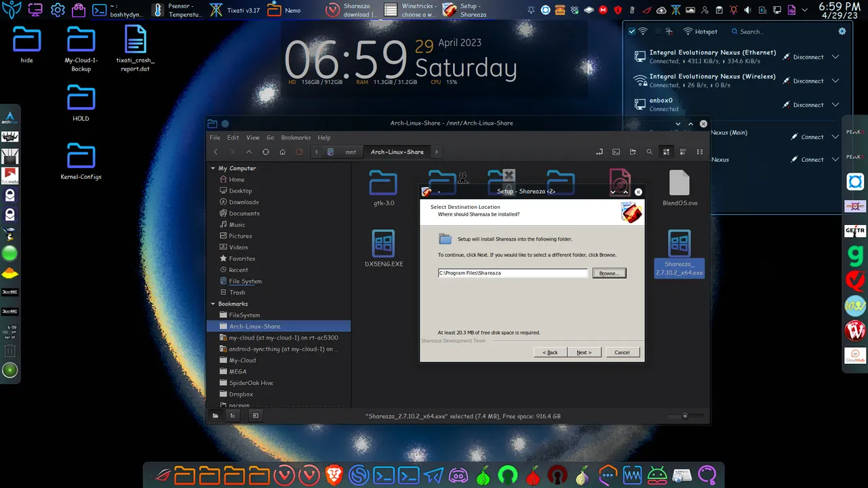Select Trash in Nemo sidebar
Viewport: 868px width, 488px height.
(x=237, y=293)
